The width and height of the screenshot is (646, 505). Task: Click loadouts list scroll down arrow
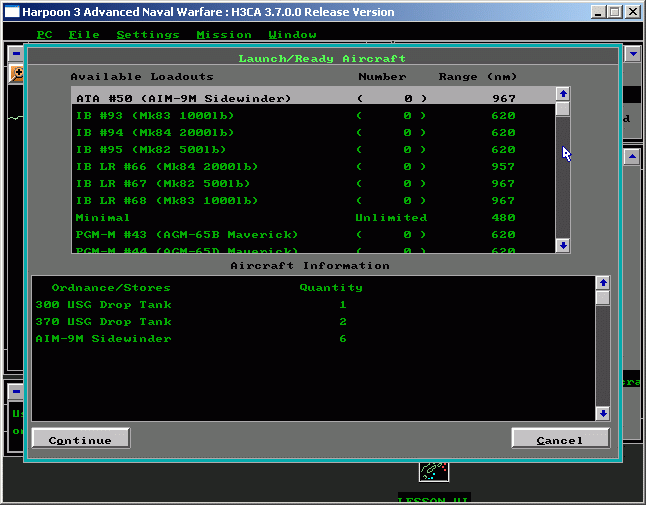[563, 245]
